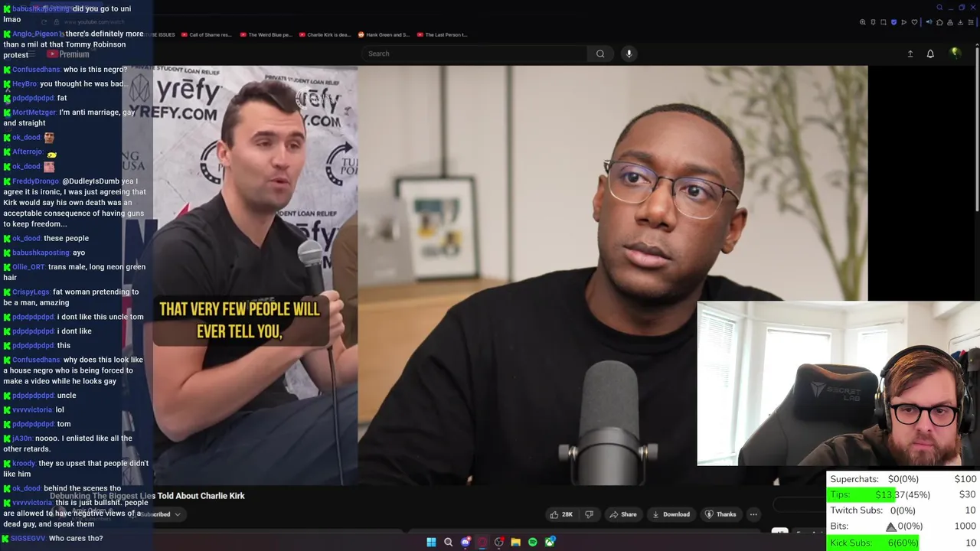Click chat username 'CrispyLegs'
This screenshot has height=551, width=980.
click(31, 292)
